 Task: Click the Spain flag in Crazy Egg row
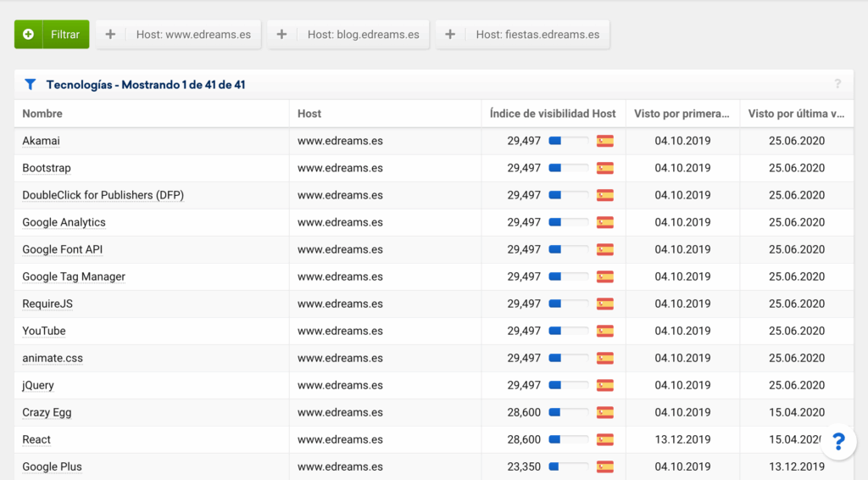[605, 412]
